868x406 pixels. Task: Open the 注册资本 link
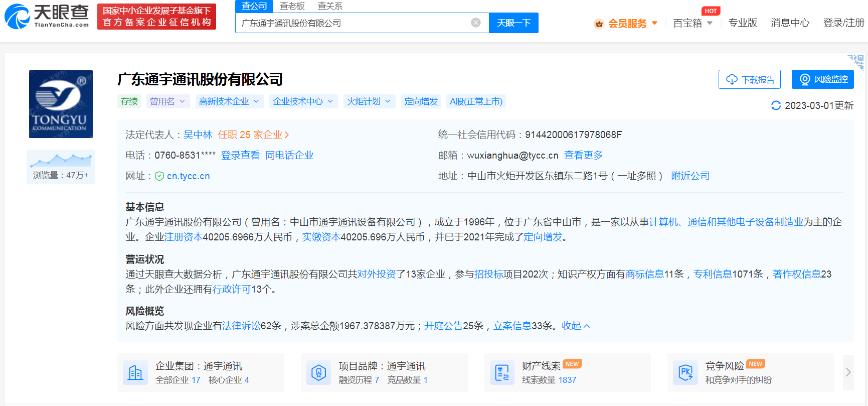[x=183, y=237]
